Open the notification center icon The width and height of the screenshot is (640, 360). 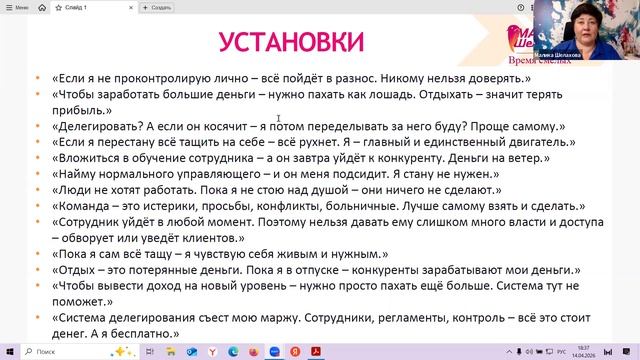627,351
